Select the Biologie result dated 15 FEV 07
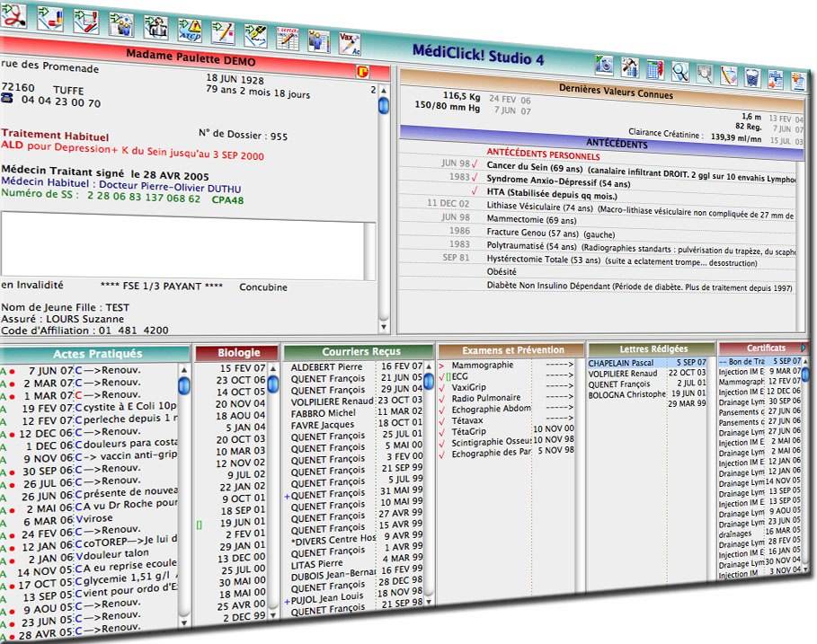This screenshot has width=817, height=644. (x=241, y=368)
